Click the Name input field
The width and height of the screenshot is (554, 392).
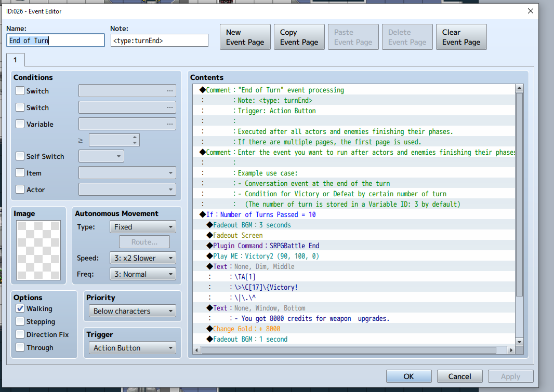coord(56,40)
